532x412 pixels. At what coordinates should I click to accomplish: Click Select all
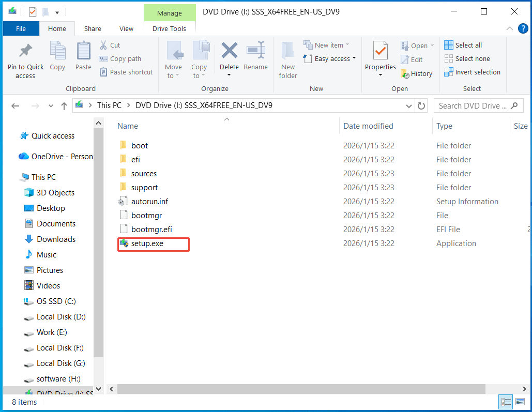pyautogui.click(x=463, y=45)
